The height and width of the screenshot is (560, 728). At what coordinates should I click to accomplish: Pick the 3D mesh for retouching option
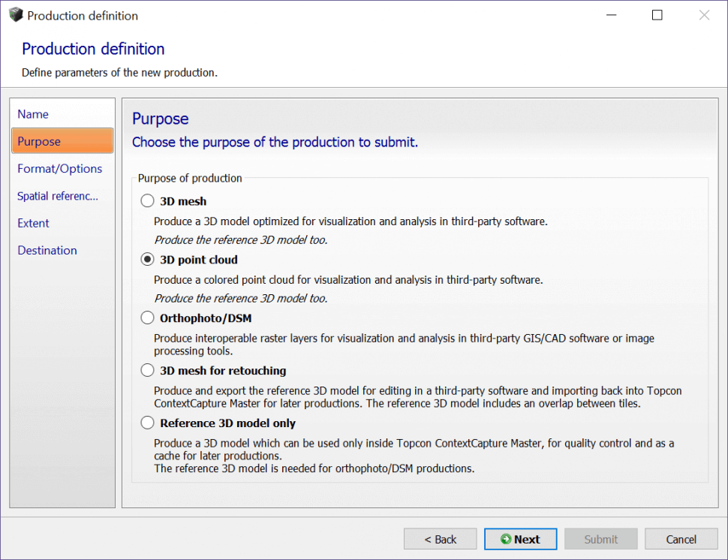147,370
